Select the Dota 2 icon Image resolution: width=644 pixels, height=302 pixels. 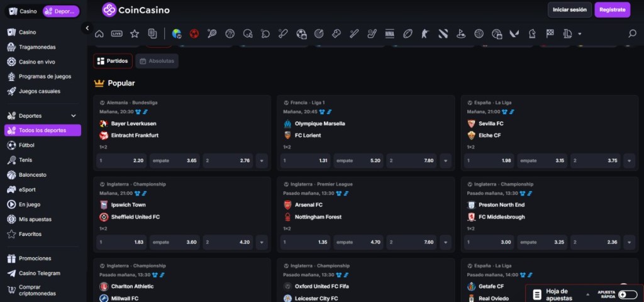click(443, 34)
